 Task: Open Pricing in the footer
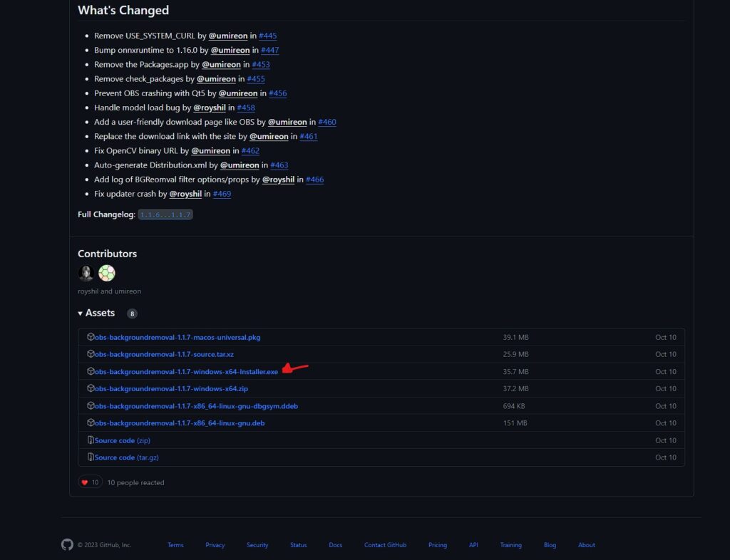pos(438,545)
